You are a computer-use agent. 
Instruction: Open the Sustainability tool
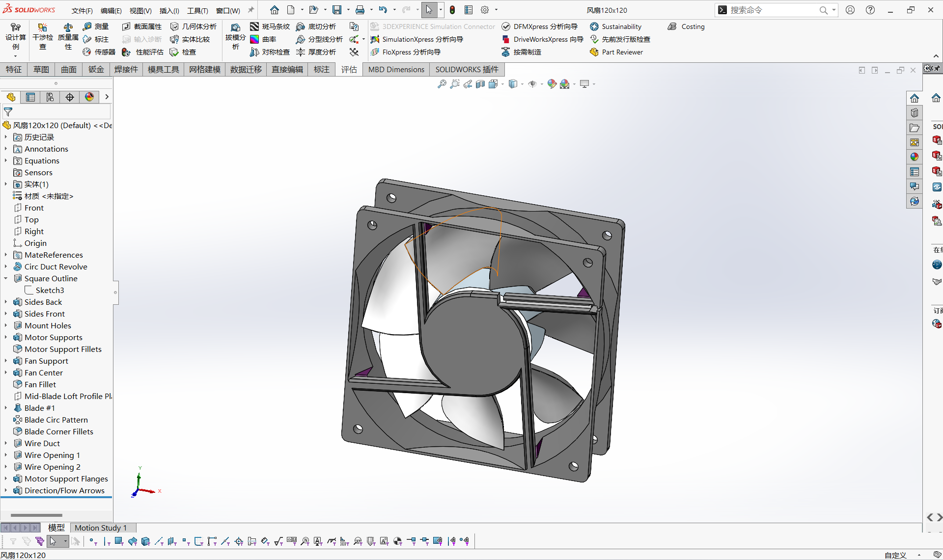tap(615, 27)
